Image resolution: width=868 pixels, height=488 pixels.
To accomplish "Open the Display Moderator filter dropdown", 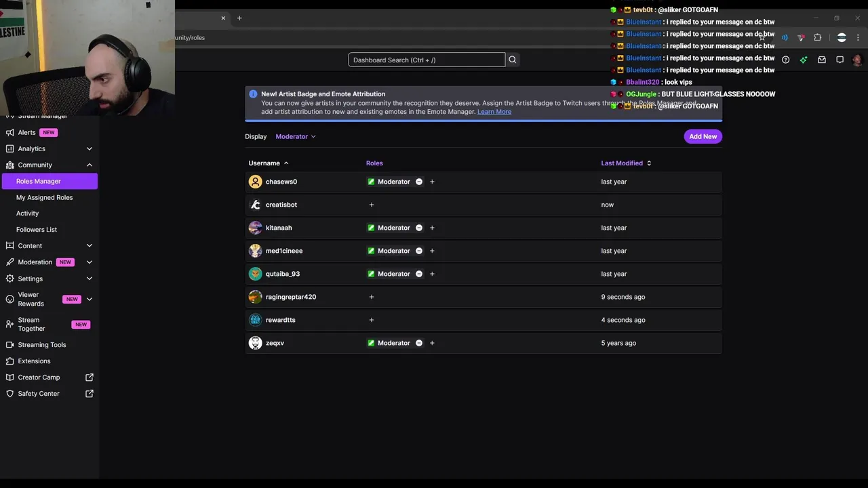I will tap(296, 136).
